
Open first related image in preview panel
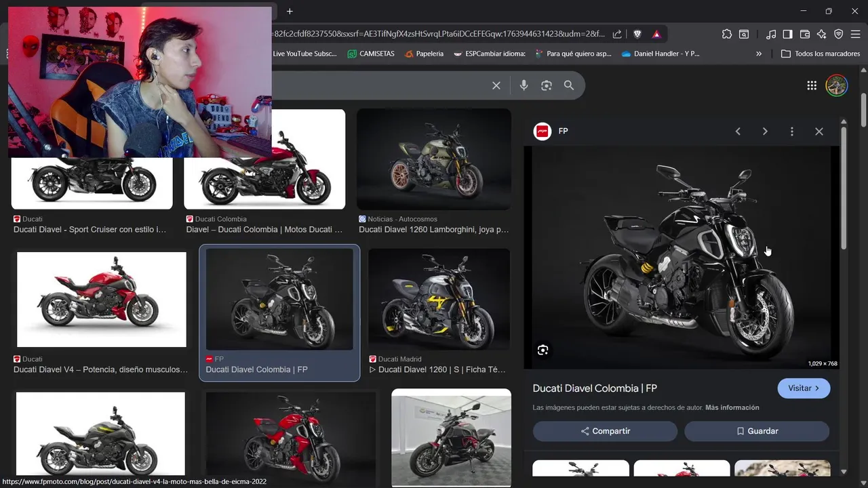580,468
